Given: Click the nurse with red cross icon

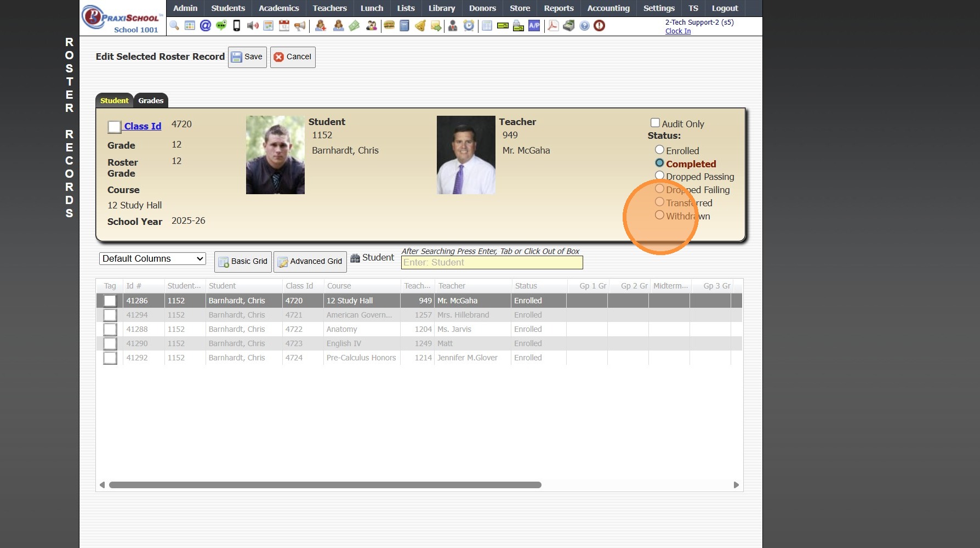Looking at the screenshot, I should click(321, 26).
